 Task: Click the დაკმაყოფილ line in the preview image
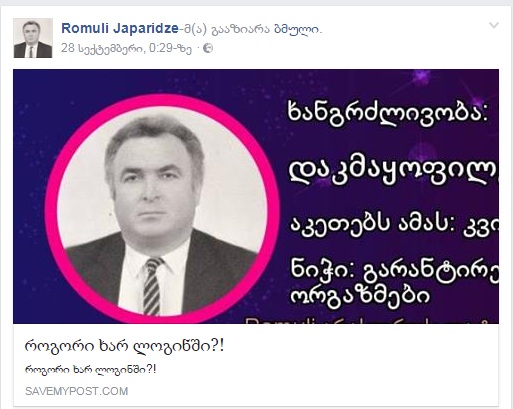393,173
